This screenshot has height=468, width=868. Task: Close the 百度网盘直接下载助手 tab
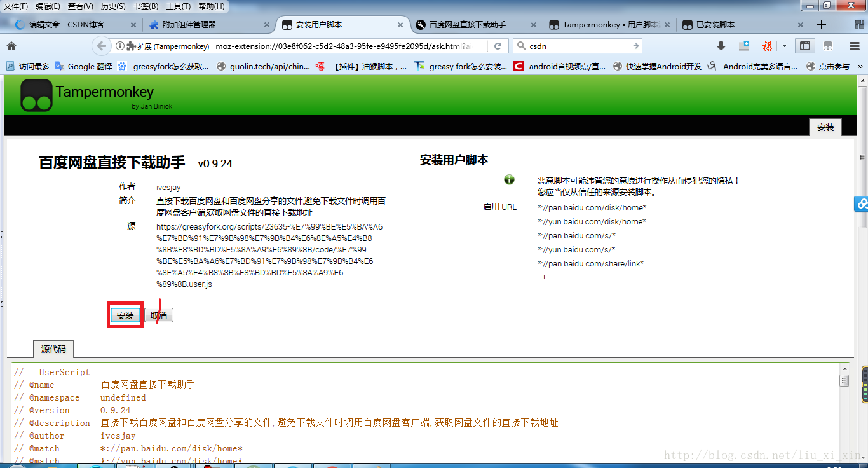click(x=532, y=25)
